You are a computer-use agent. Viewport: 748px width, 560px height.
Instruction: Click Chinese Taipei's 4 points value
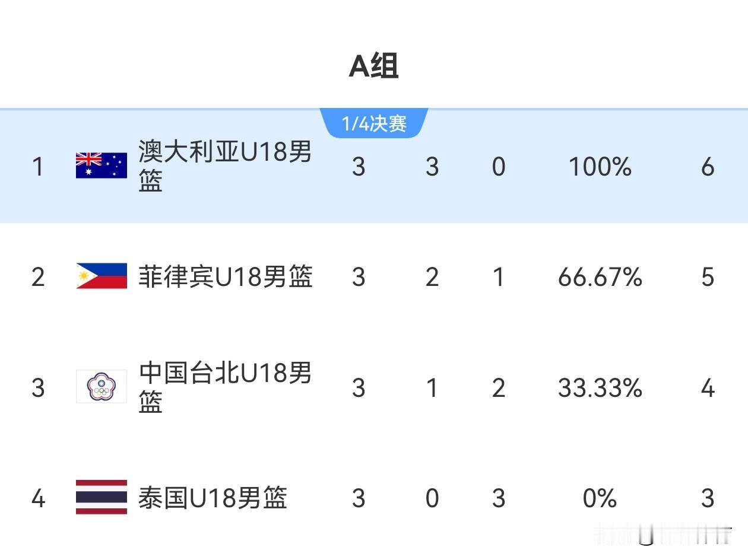tap(708, 388)
